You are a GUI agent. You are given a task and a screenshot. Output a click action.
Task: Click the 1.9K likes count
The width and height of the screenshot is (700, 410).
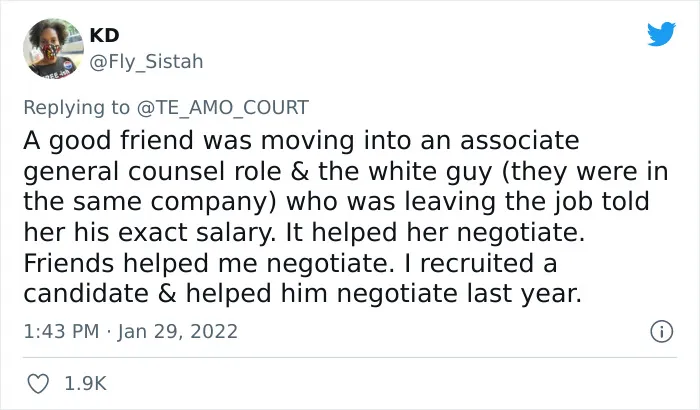point(85,384)
